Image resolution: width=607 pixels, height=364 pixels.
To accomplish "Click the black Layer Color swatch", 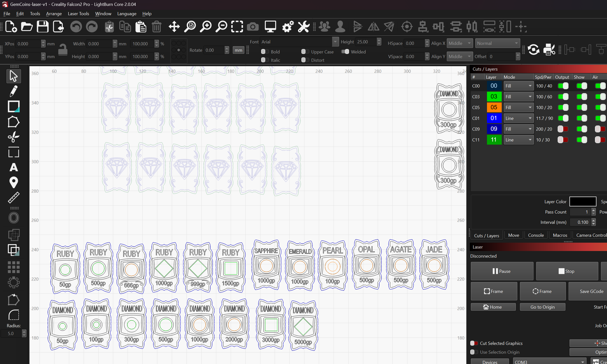I will pyautogui.click(x=583, y=202).
